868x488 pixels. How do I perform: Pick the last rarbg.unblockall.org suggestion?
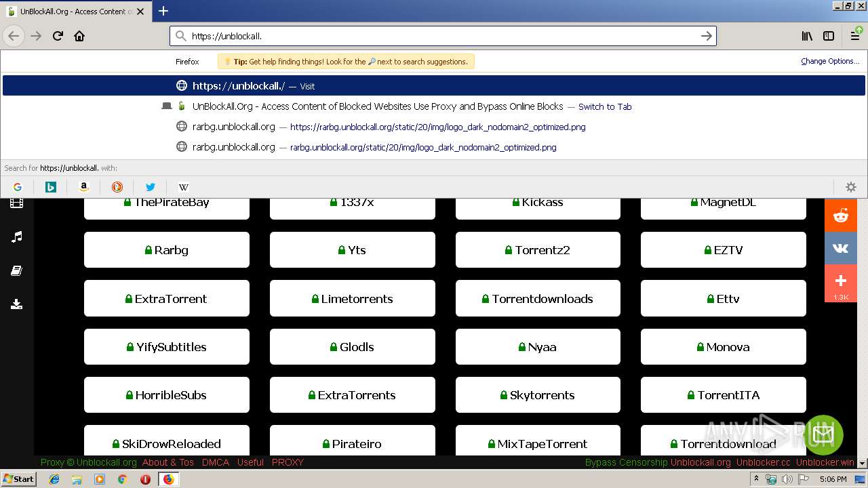(x=434, y=147)
